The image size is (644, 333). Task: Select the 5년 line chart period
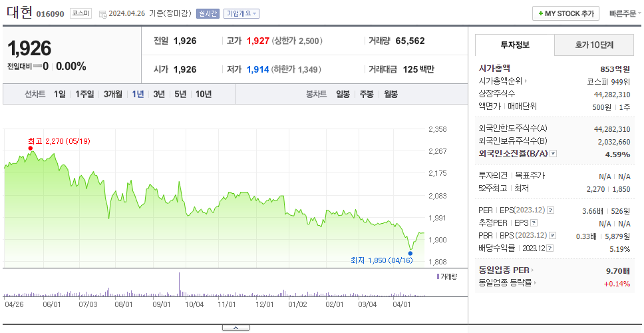pos(180,94)
